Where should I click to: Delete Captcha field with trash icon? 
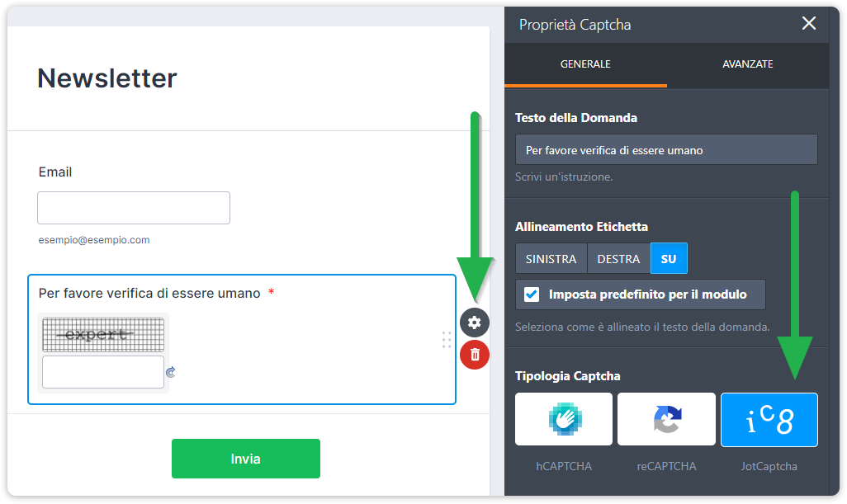(x=475, y=355)
